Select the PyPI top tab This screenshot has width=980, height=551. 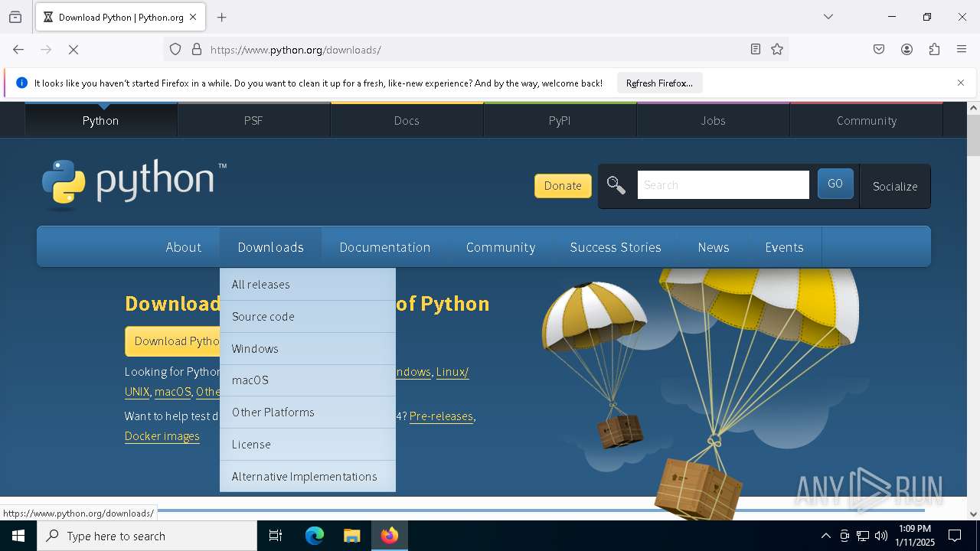560,121
